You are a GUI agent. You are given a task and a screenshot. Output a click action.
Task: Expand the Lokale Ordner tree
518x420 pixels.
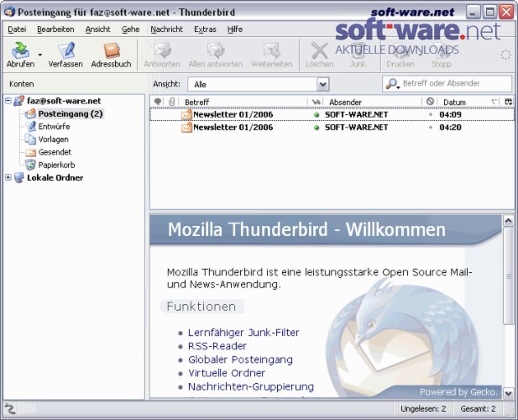(x=8, y=177)
